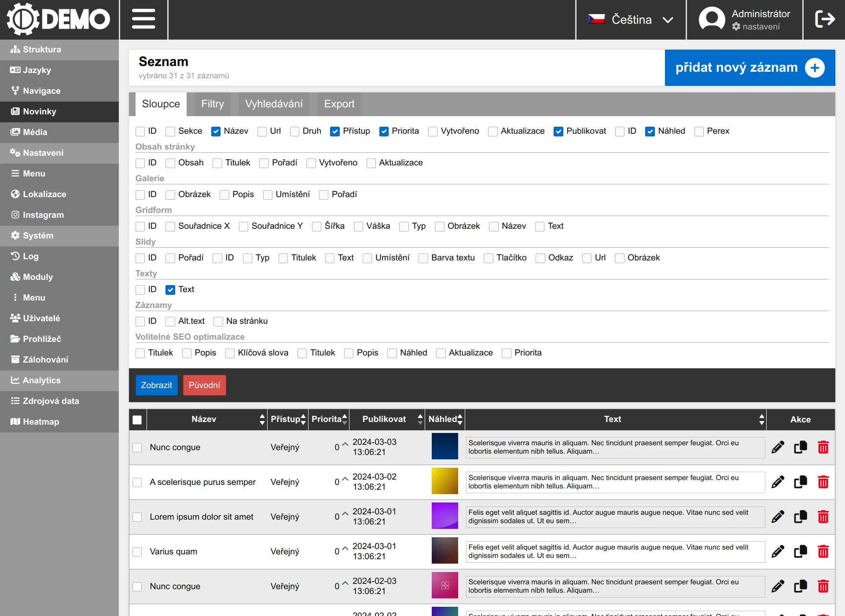Open Instagram from the sidebar

pos(43,215)
